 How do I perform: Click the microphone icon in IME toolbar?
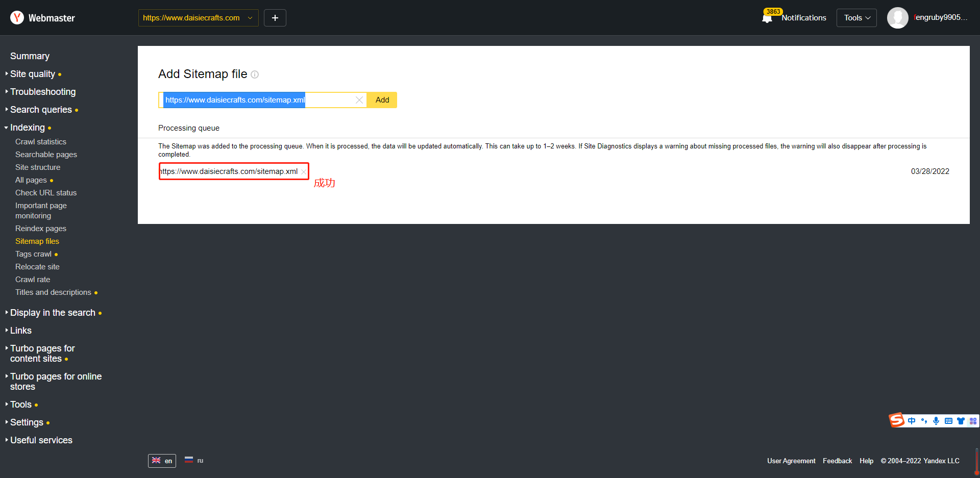[x=936, y=421]
